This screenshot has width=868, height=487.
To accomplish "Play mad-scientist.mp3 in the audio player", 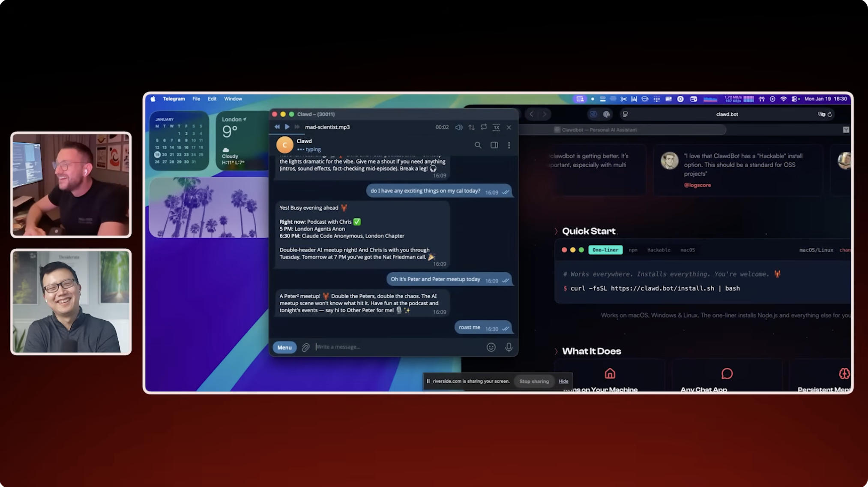I will pyautogui.click(x=287, y=127).
